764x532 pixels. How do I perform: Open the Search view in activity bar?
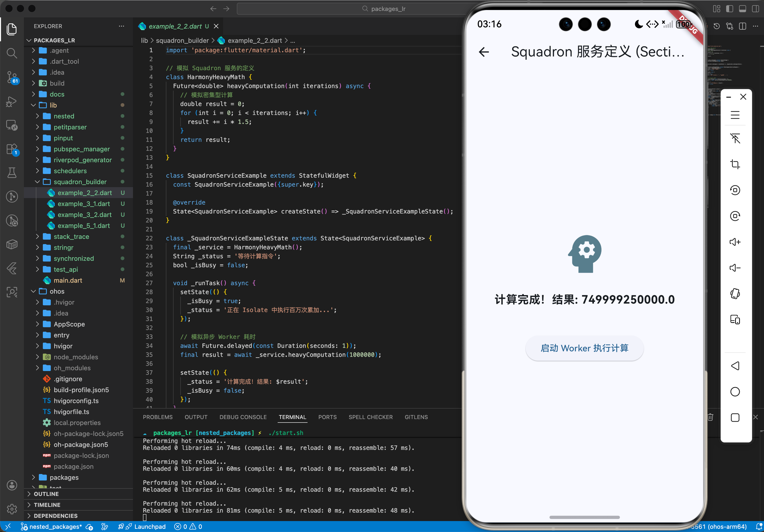12,53
